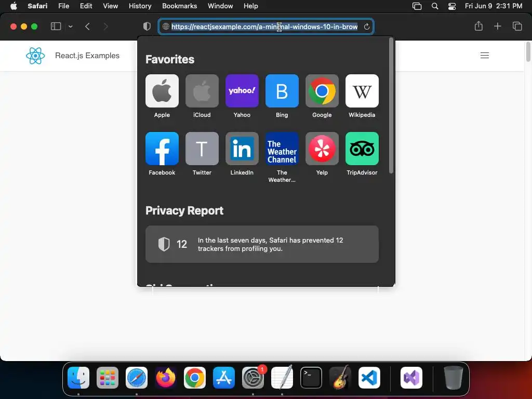The width and height of the screenshot is (532, 399).
Task: Open Finder from the Dock
Action: [x=78, y=378]
